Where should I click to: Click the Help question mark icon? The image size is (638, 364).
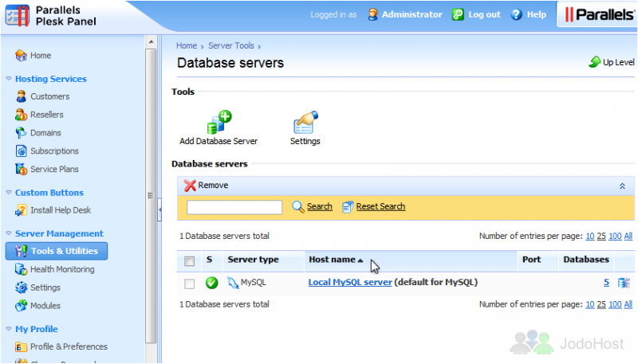[x=516, y=14]
